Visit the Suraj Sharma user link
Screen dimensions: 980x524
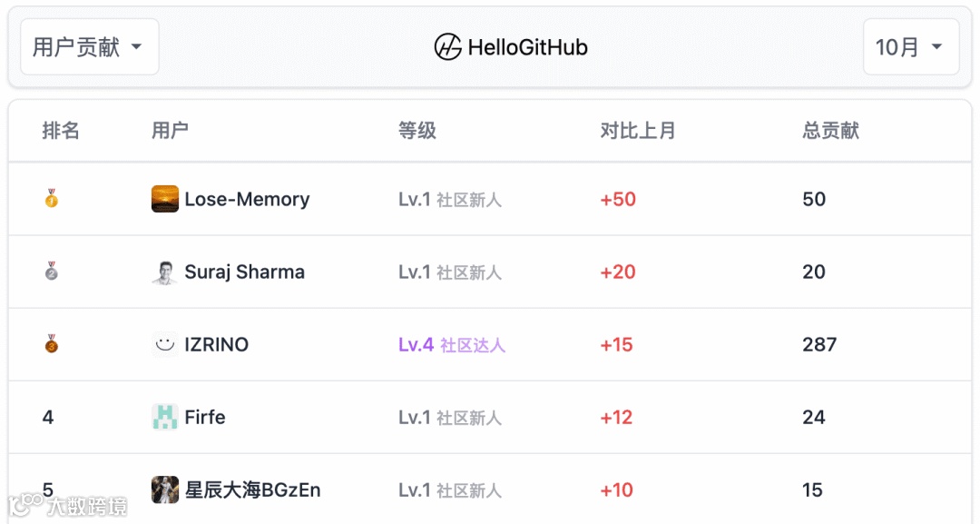[x=244, y=272]
